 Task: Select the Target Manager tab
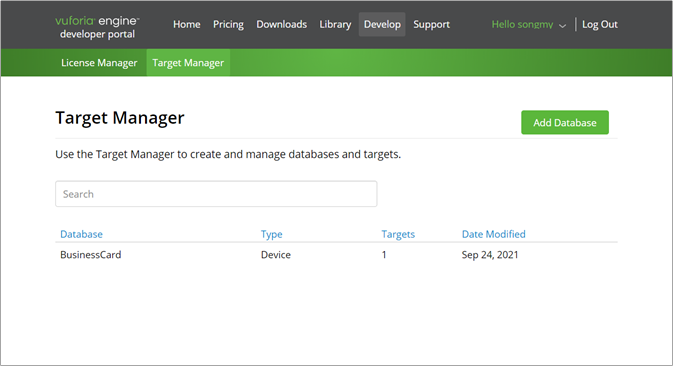point(188,63)
